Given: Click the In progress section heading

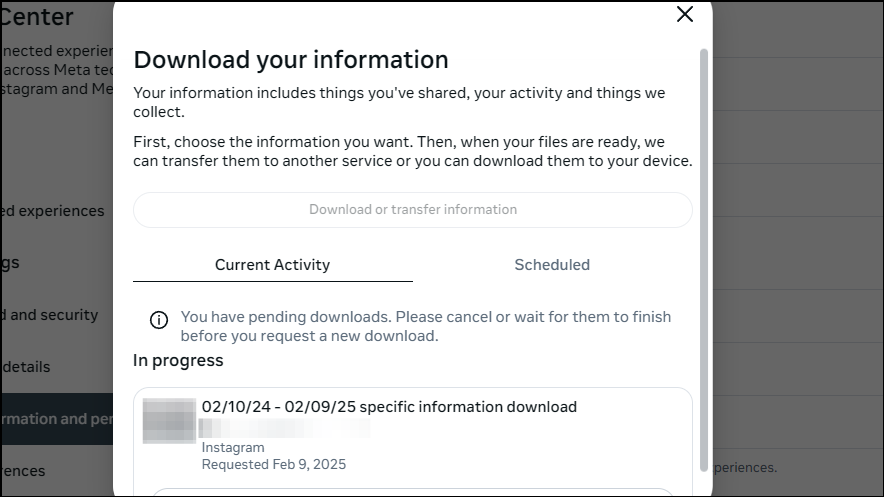Looking at the screenshot, I should point(178,361).
